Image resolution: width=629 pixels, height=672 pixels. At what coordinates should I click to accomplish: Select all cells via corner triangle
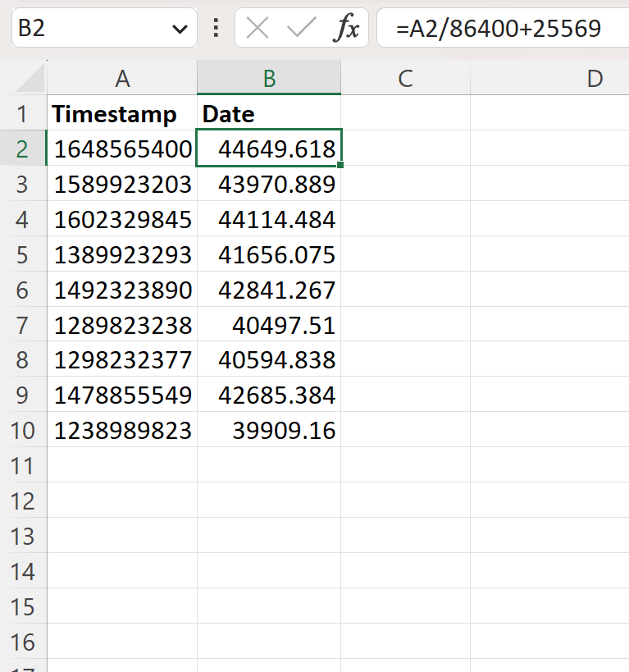coord(31,79)
